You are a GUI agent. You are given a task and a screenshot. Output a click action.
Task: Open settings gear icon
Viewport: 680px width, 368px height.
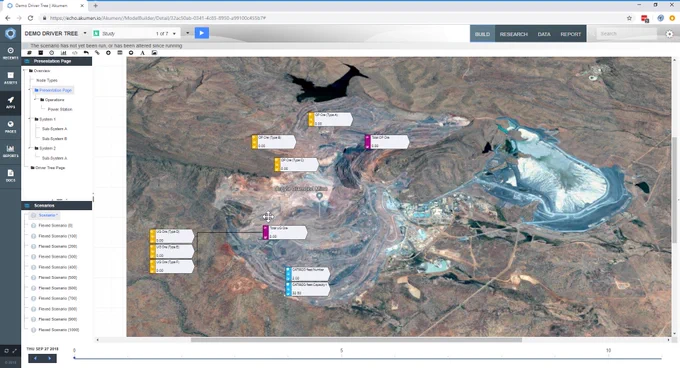pyautogui.click(x=669, y=34)
